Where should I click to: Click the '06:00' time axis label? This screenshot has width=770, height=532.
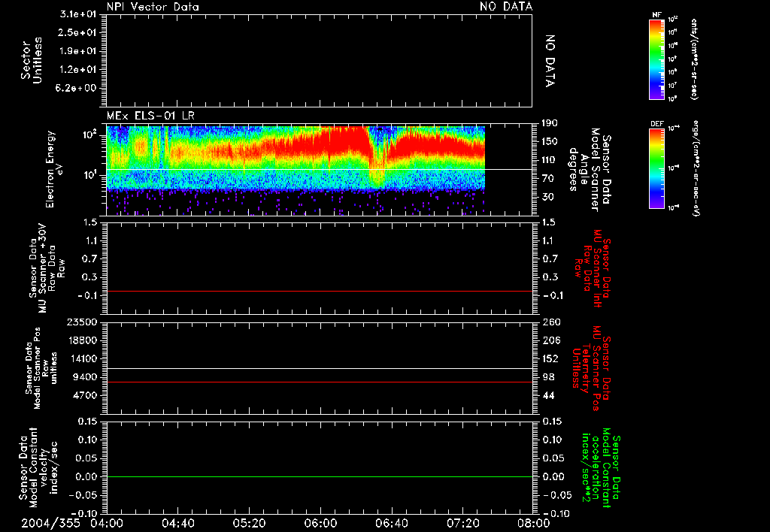(x=320, y=523)
